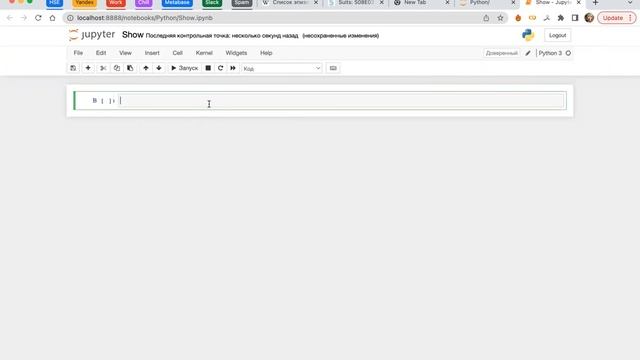Open the Kernel menu

point(204,53)
